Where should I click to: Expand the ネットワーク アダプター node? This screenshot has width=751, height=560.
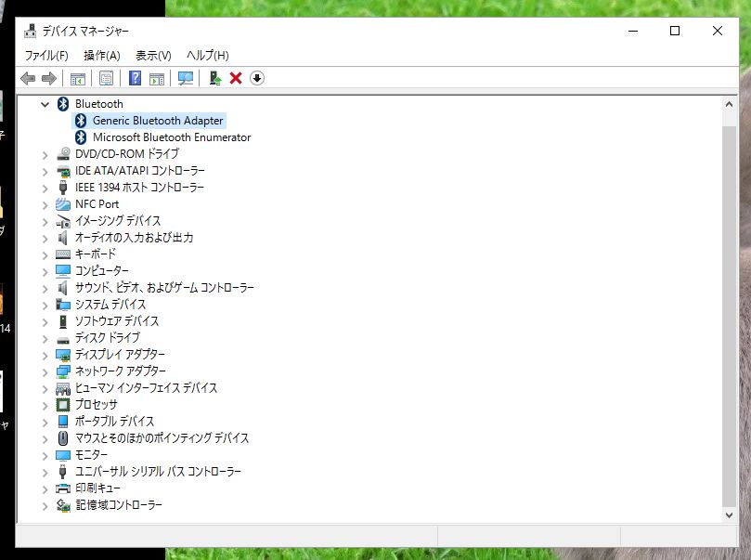point(45,372)
